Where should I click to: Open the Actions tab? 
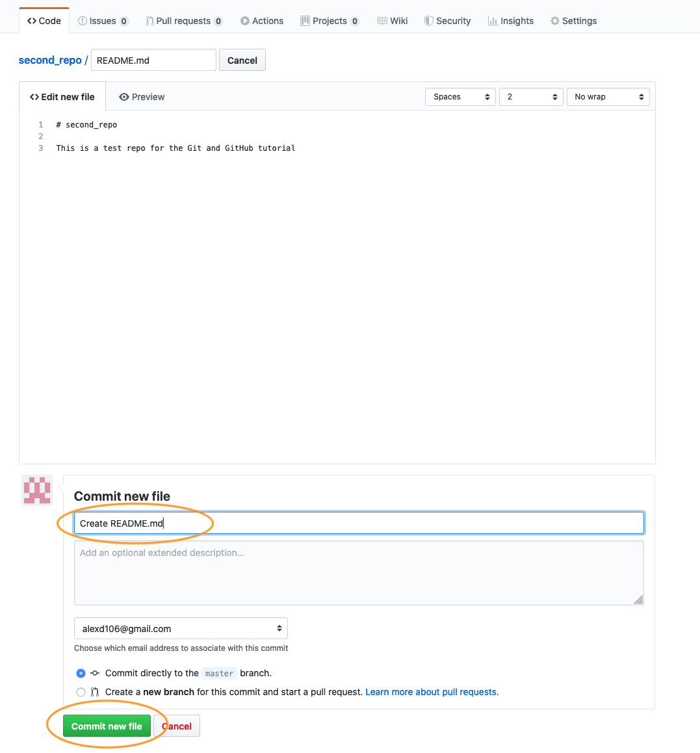click(x=262, y=21)
